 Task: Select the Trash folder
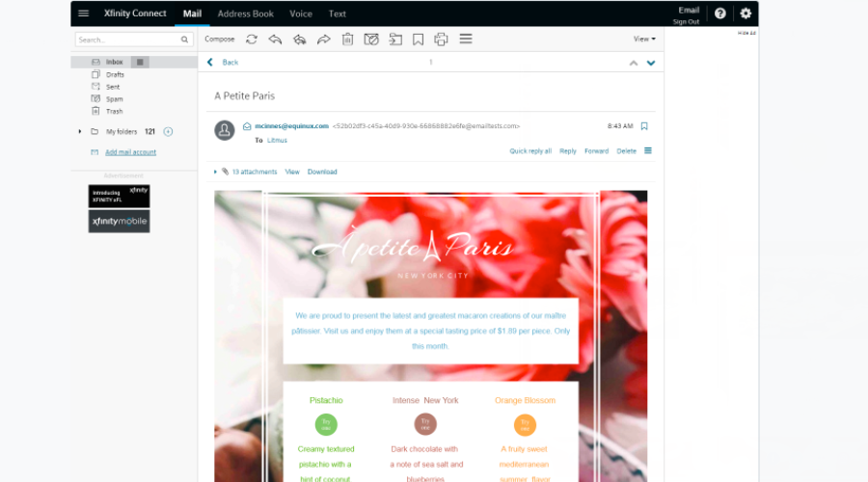click(114, 111)
